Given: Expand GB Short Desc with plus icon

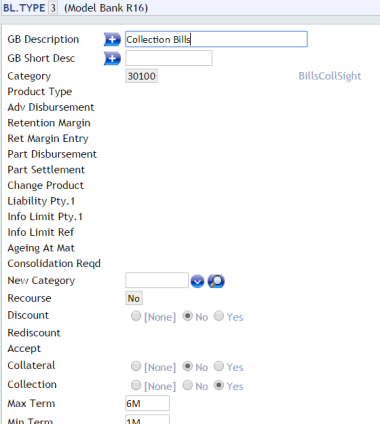Looking at the screenshot, I should pyautogui.click(x=112, y=59).
